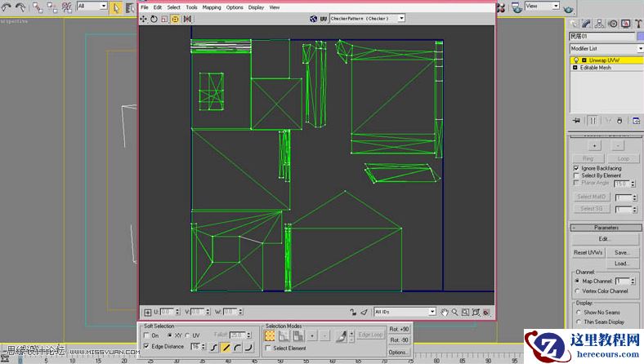Open the CheckerPattern texture dropdown
644x364 pixels.
pos(401,19)
